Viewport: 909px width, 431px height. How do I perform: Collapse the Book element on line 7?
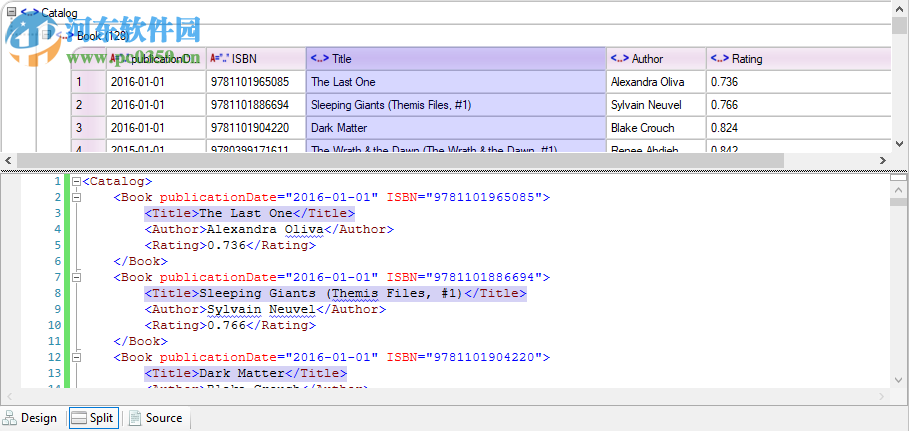coord(75,277)
